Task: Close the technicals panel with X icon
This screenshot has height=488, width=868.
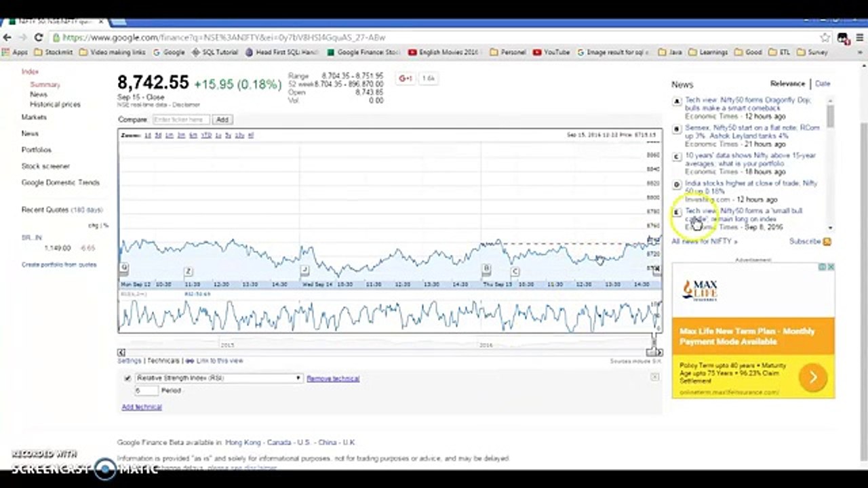Action: [x=654, y=377]
